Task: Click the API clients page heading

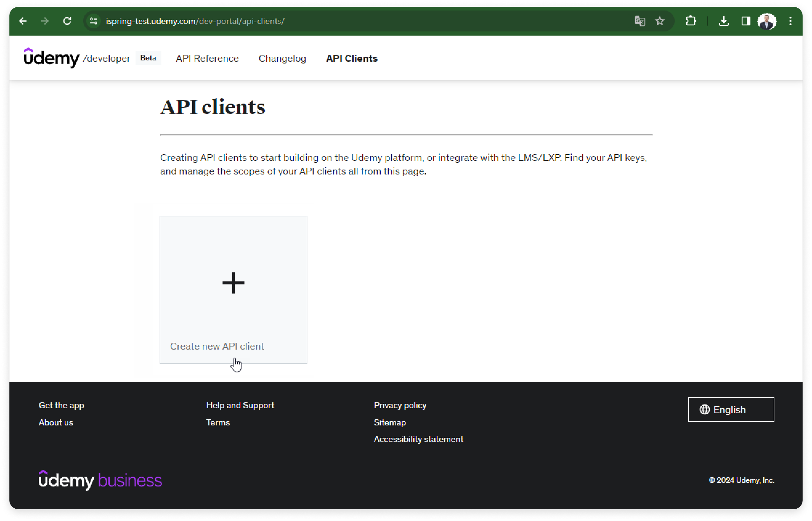Action: pos(213,107)
